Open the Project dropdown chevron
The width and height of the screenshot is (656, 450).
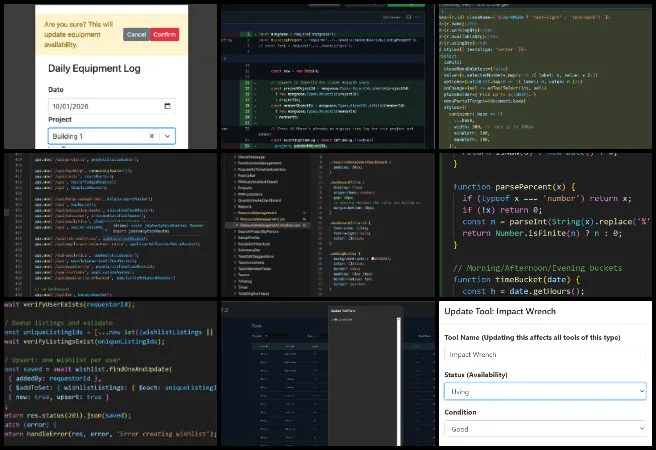pos(167,136)
